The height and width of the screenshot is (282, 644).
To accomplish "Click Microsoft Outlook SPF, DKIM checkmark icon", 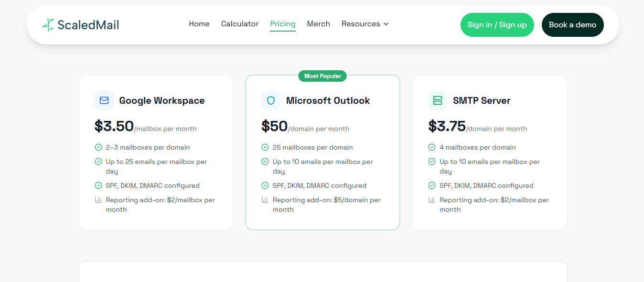I will point(265,185).
